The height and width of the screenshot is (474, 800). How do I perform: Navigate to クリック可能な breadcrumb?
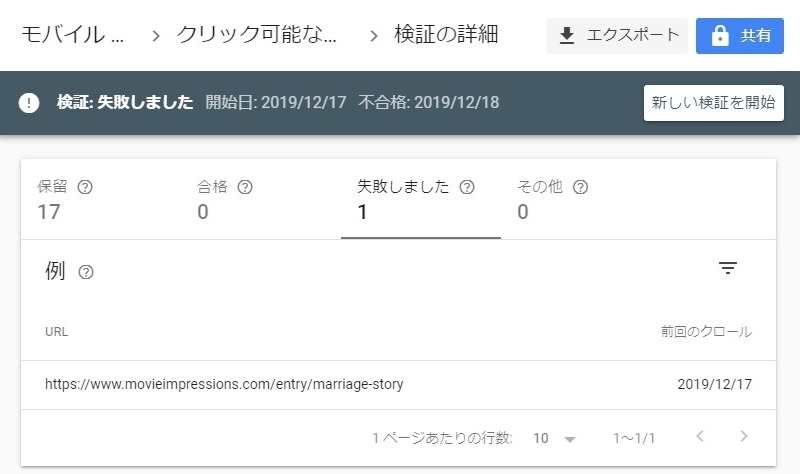(x=257, y=35)
